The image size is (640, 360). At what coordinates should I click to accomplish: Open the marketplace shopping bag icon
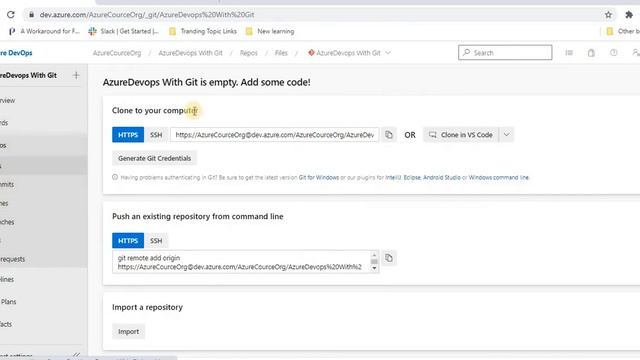click(x=591, y=53)
